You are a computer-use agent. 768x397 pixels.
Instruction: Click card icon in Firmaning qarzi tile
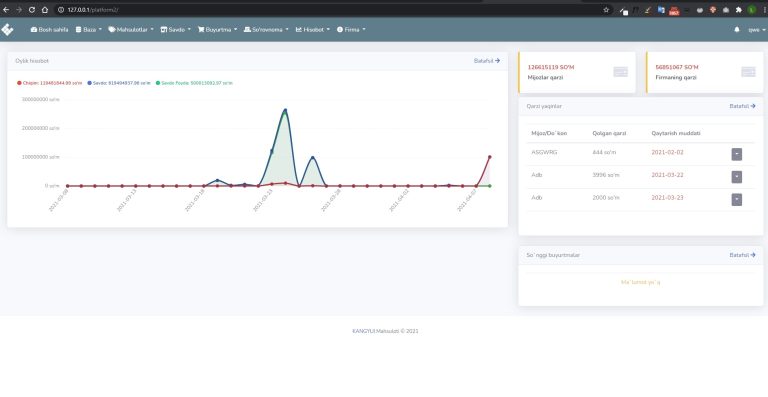(748, 72)
